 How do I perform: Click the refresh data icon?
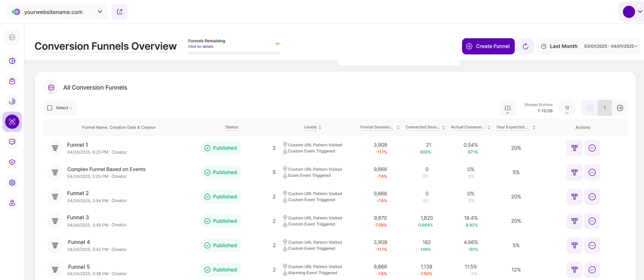(525, 46)
